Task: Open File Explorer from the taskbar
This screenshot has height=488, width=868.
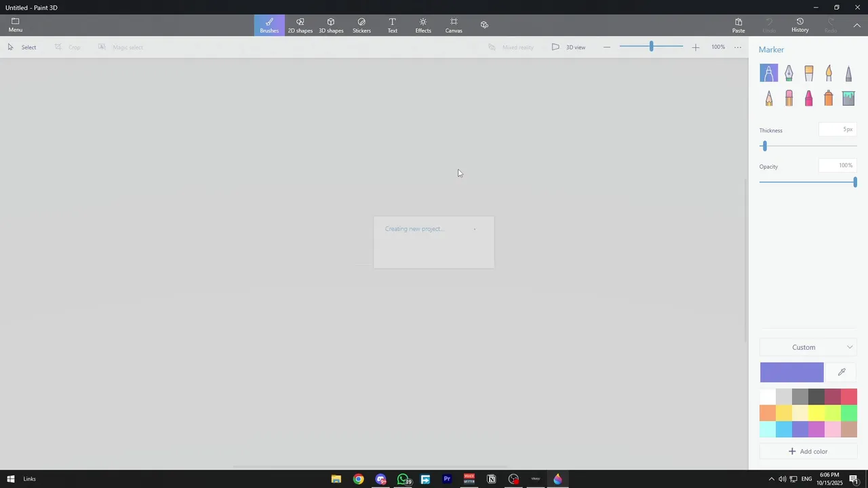Action: click(x=336, y=479)
